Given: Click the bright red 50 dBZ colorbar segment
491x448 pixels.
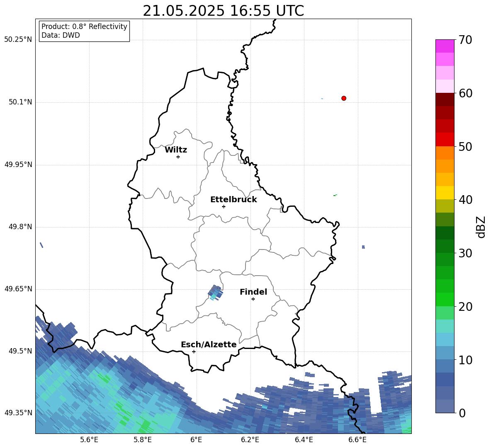Looking at the screenshot, I should point(445,139).
